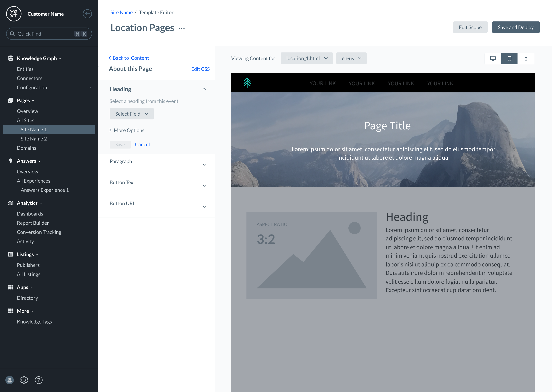The image size is (552, 392).
Task: Switch preview to desktop view
Action: (x=493, y=58)
